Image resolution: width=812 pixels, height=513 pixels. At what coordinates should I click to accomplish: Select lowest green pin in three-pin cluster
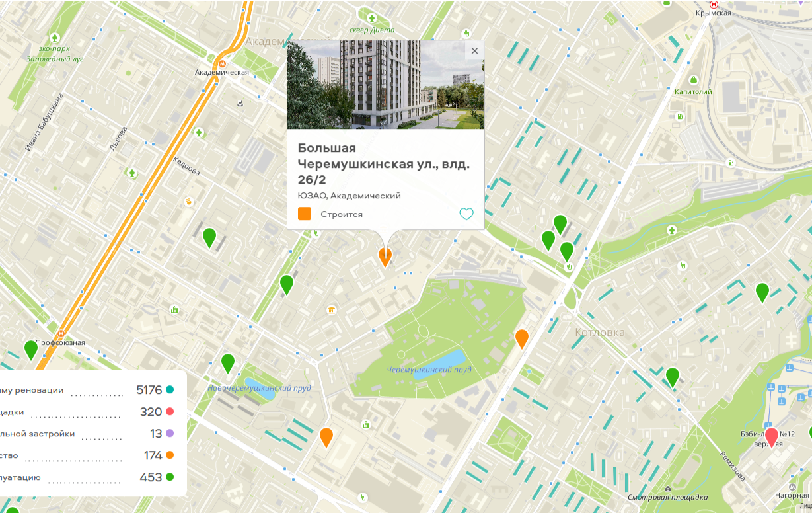click(567, 251)
